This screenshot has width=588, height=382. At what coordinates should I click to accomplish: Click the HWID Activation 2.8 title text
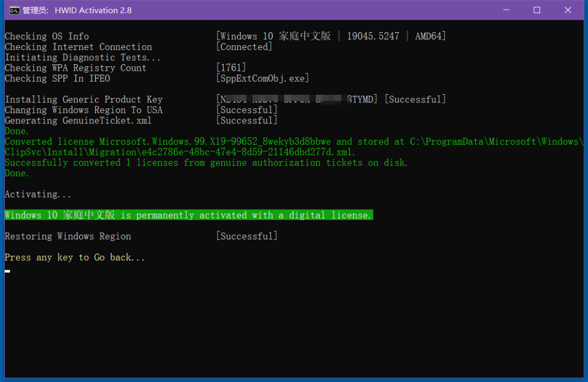tap(93, 10)
